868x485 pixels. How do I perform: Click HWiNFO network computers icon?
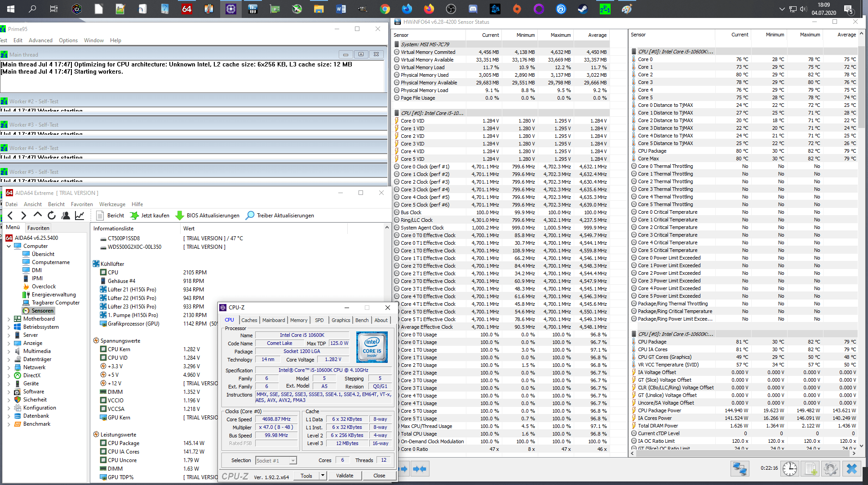[x=740, y=469]
